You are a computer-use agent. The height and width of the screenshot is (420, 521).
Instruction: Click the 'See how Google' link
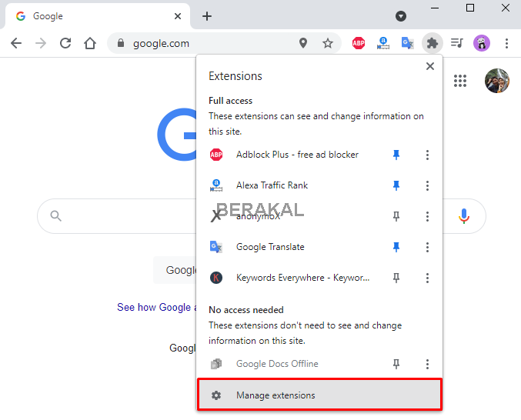tap(156, 307)
